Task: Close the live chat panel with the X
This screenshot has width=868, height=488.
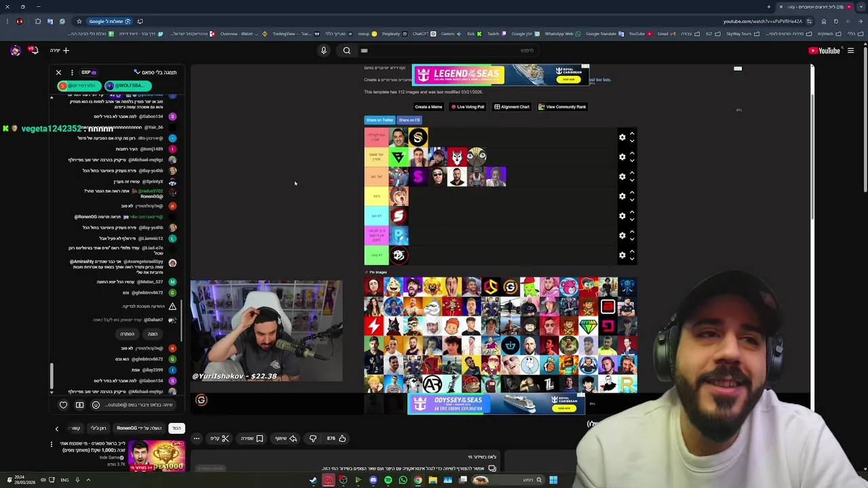Action: 58,72
